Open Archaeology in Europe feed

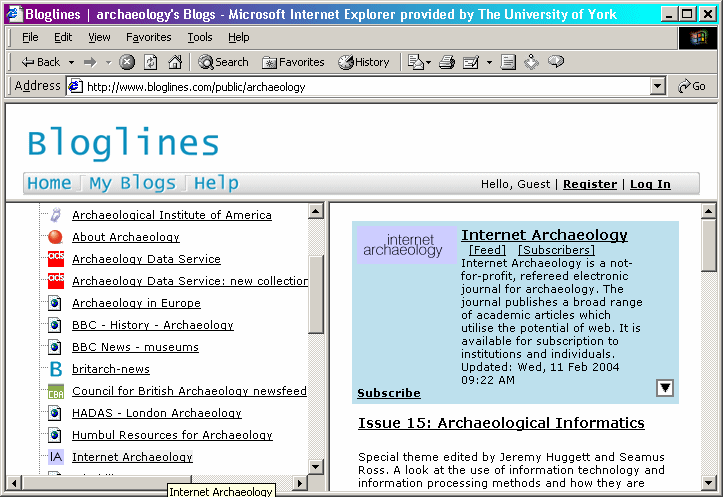136,303
